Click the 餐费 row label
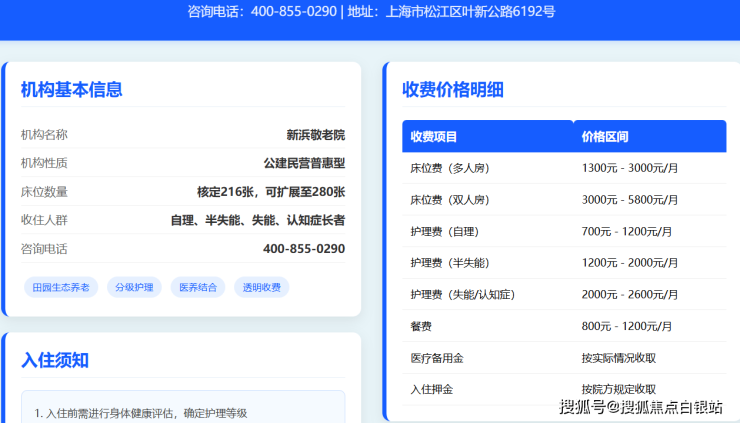The width and height of the screenshot is (740, 423). [x=421, y=326]
